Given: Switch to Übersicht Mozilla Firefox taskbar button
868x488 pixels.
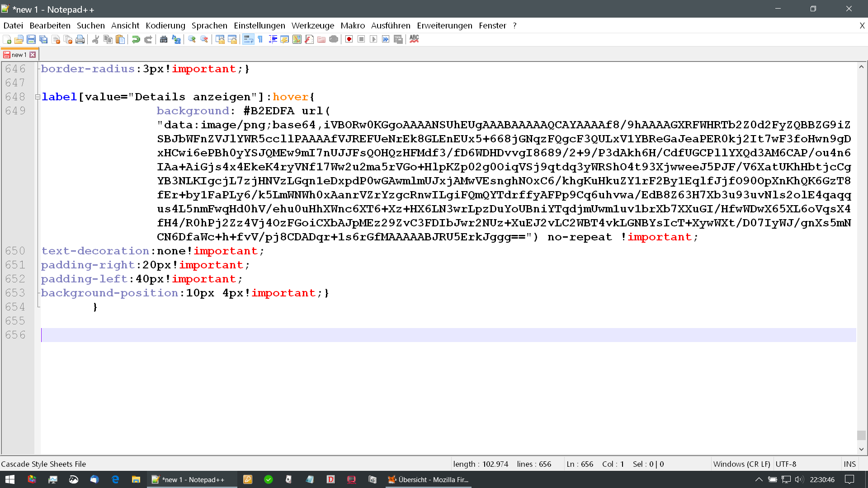Looking at the screenshot, I should (429, 479).
